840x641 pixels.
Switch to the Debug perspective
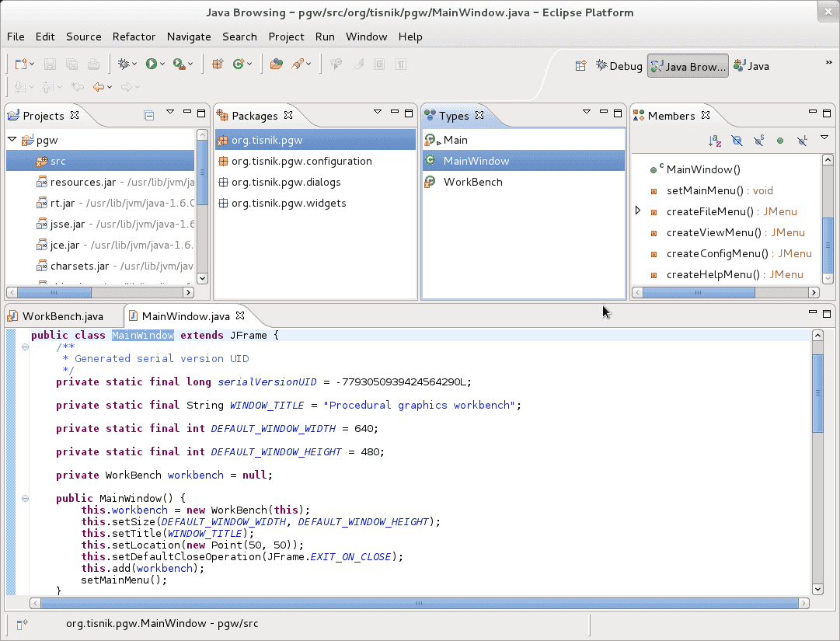pos(619,66)
